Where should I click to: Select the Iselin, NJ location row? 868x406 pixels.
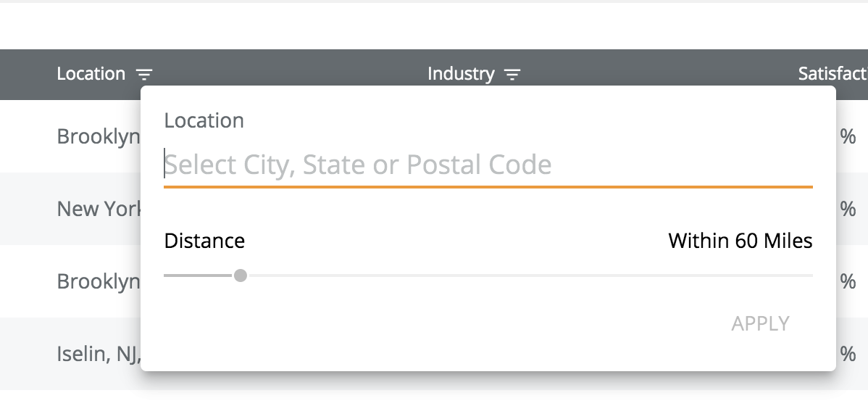click(x=98, y=354)
